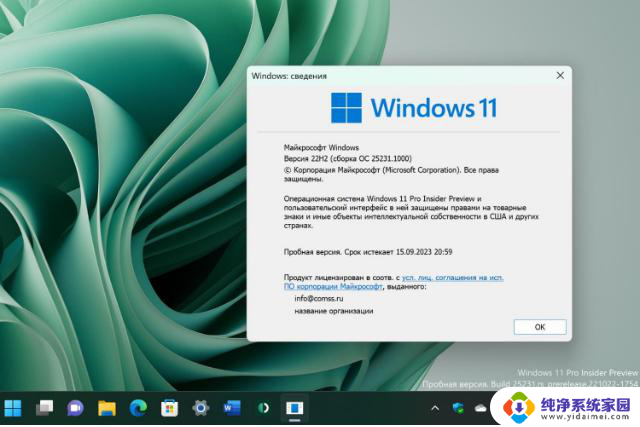Viewport: 640px width, 427px height.
Task: Open the усл. лиц. соглашения на исп. link
Action: tap(452, 278)
